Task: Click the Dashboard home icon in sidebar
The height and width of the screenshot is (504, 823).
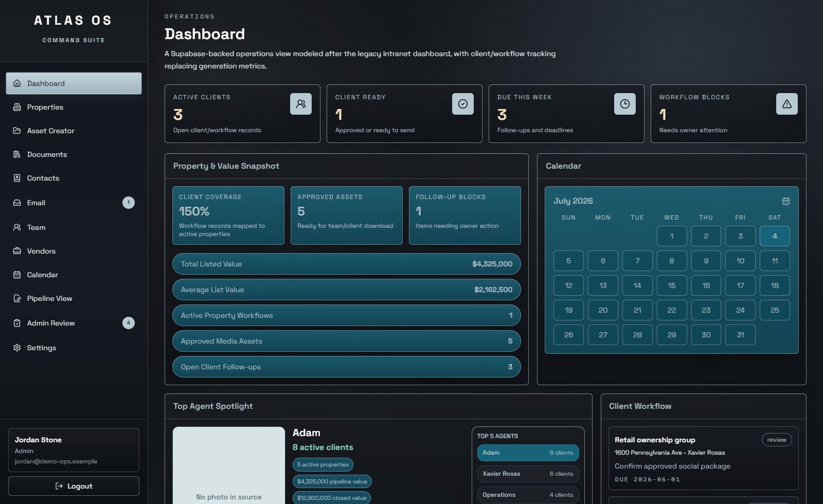Action: [x=17, y=83]
